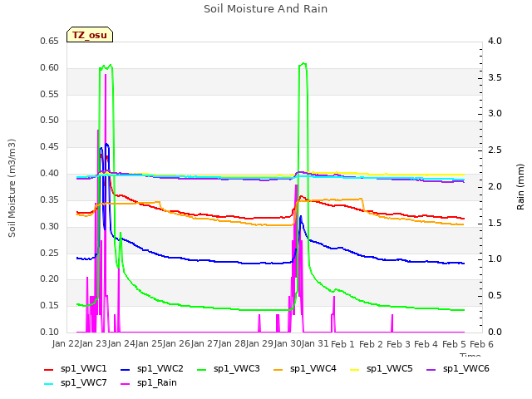Click the cyan sp1_VWC7 legend color marker

(x=49, y=384)
